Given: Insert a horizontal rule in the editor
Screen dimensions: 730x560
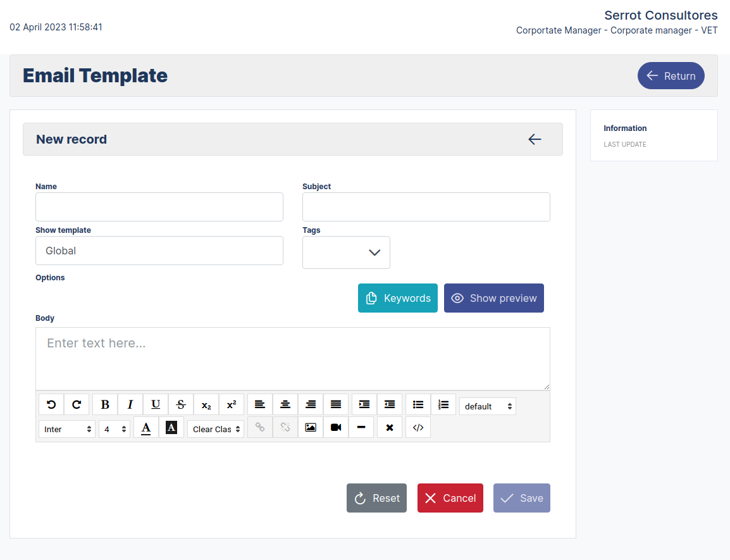Looking at the screenshot, I should pos(361,427).
